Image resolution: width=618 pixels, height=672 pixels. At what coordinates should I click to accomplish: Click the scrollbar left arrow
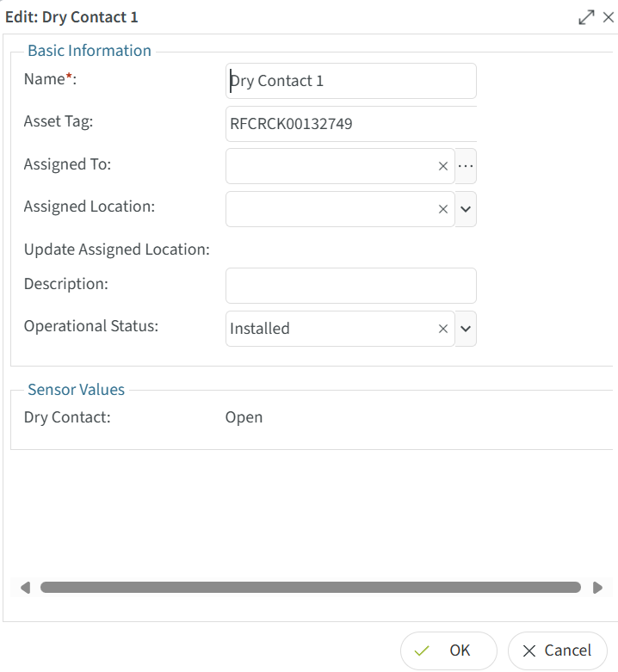[25, 588]
